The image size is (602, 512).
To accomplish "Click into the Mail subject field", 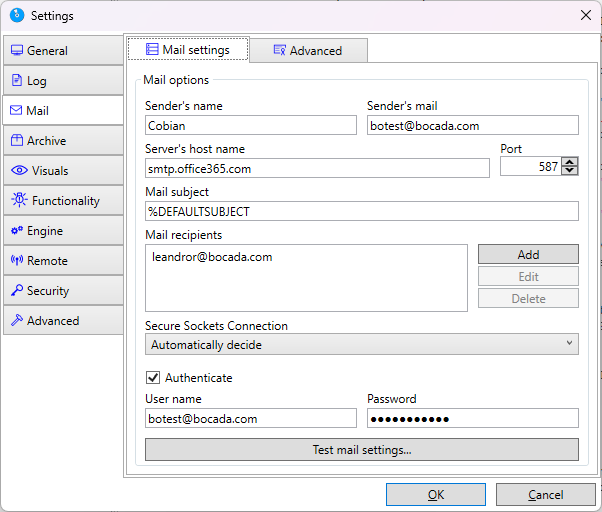I will (361, 211).
